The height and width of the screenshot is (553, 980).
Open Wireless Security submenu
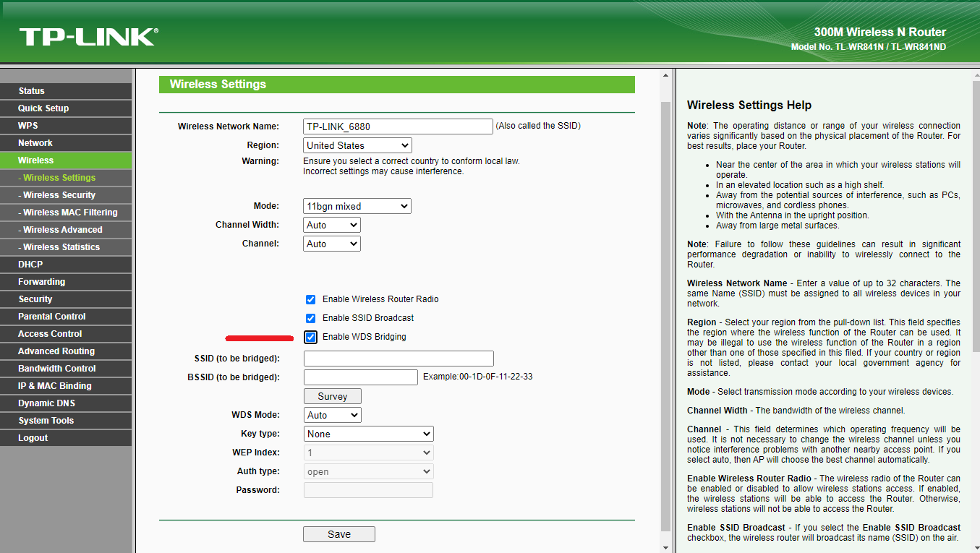[x=66, y=195]
